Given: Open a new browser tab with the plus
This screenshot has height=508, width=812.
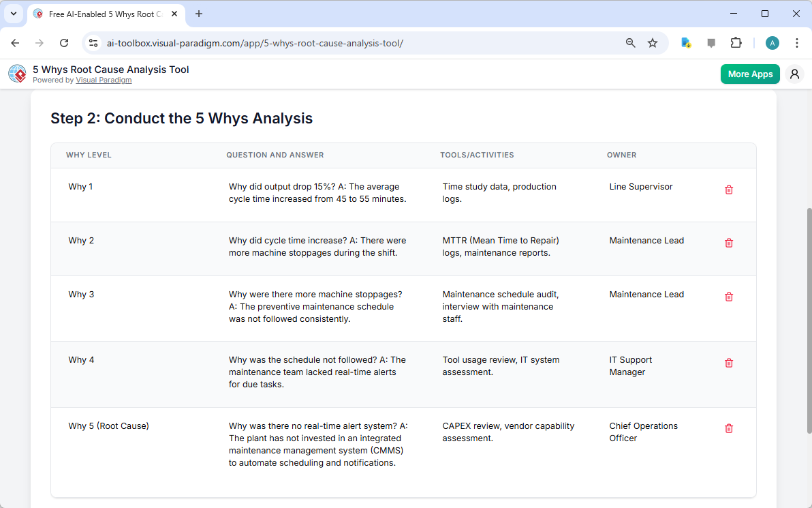Looking at the screenshot, I should coord(198,14).
